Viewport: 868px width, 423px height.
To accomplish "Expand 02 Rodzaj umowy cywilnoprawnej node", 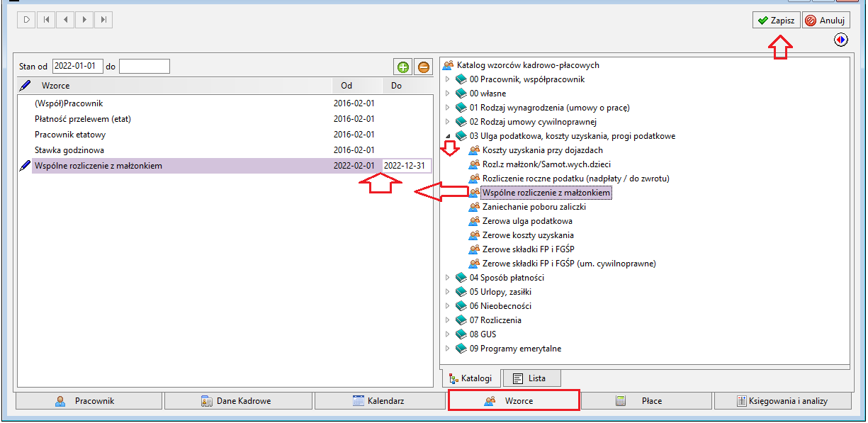I will 447,122.
